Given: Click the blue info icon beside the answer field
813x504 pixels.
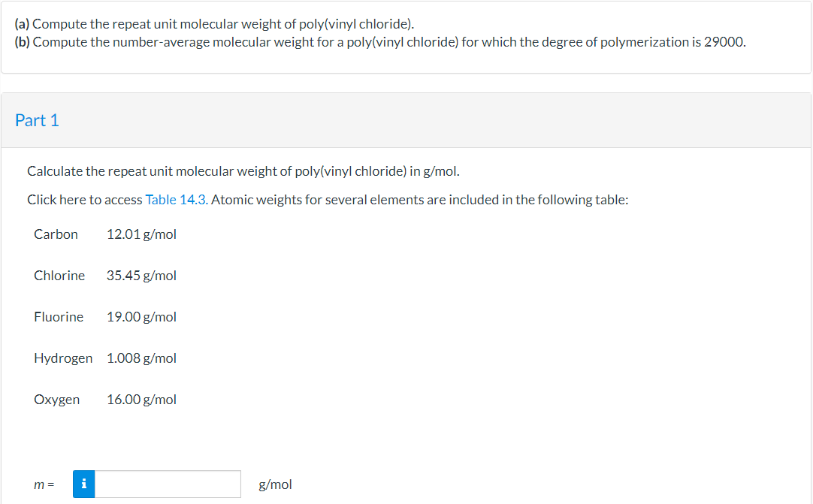Looking at the screenshot, I should [83, 484].
